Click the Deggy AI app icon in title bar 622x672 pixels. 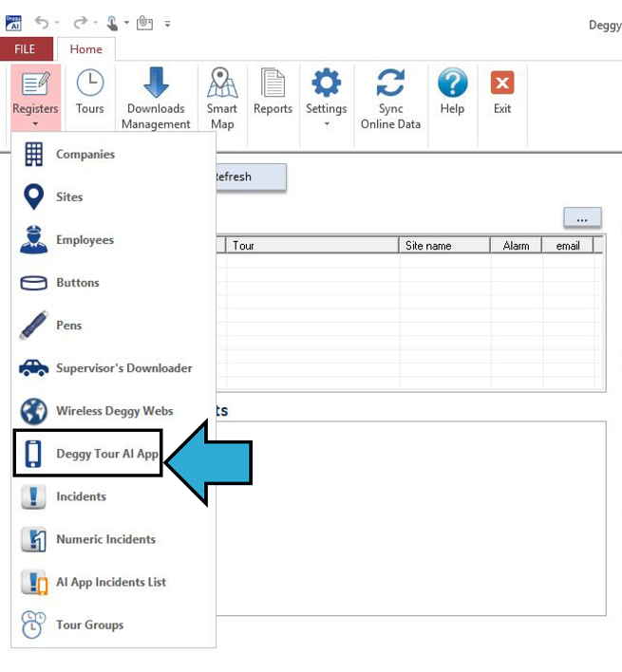(x=13, y=23)
